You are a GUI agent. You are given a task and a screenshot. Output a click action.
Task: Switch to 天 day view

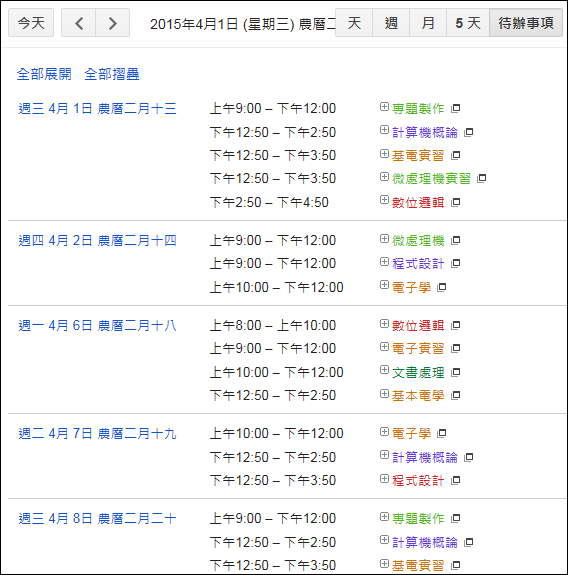click(x=354, y=23)
